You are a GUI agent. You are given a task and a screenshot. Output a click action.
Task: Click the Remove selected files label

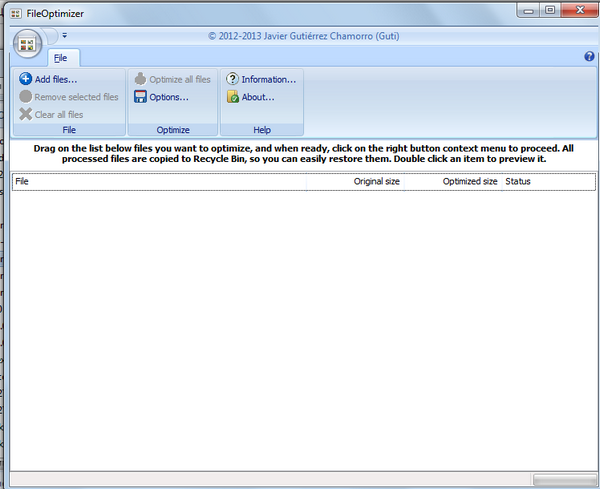(x=76, y=97)
